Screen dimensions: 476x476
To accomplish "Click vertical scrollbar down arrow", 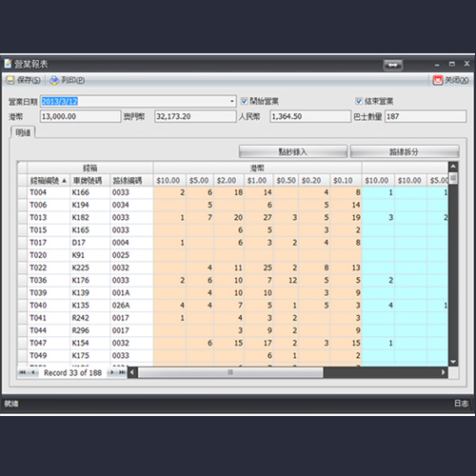I will click(x=453, y=362).
